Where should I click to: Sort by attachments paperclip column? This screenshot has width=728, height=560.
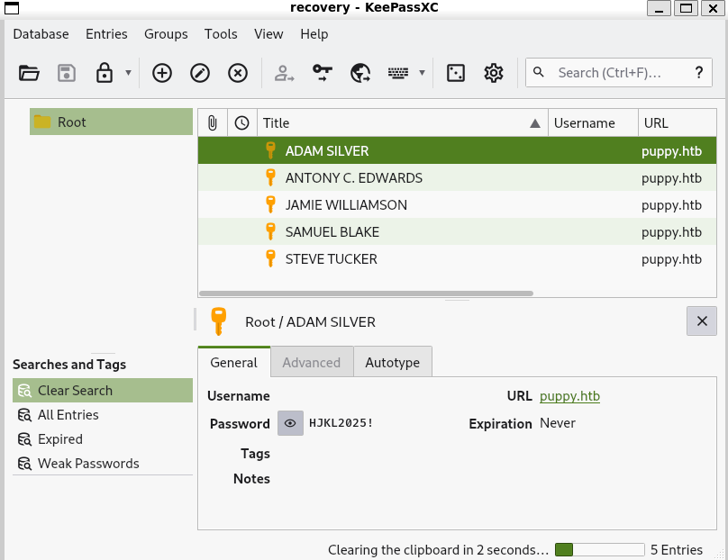pos(213,123)
